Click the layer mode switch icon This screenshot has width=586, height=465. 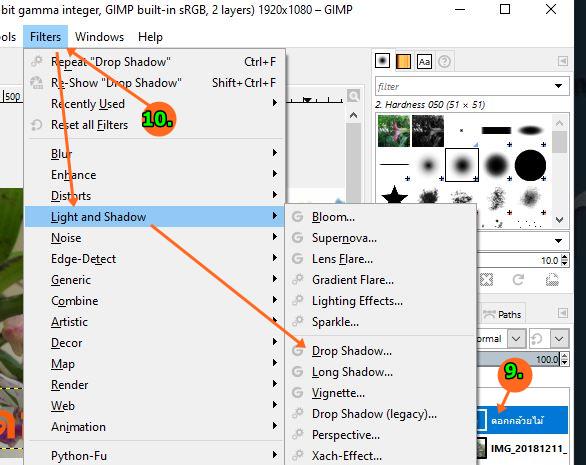(537, 339)
